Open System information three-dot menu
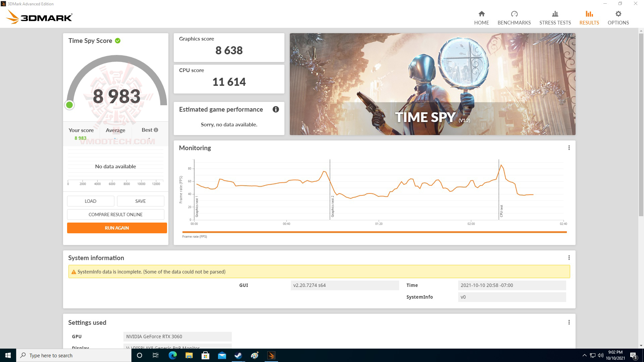 569,258
